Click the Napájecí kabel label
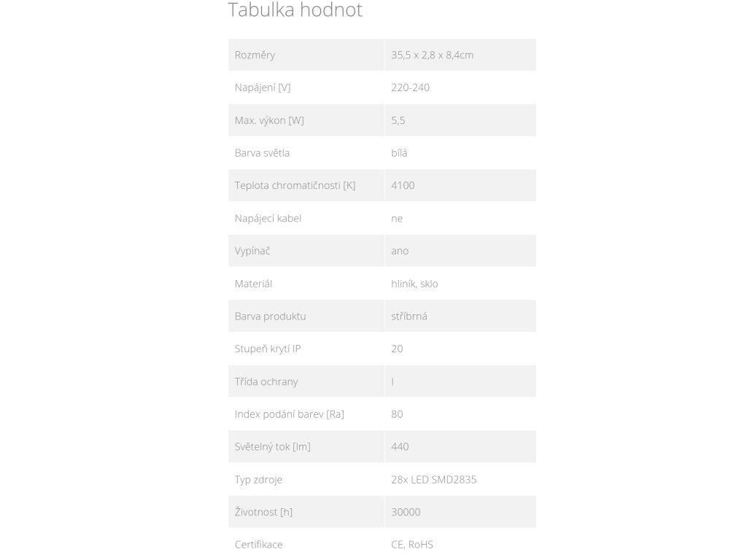Screen dimensions: 747x560 pyautogui.click(x=268, y=219)
